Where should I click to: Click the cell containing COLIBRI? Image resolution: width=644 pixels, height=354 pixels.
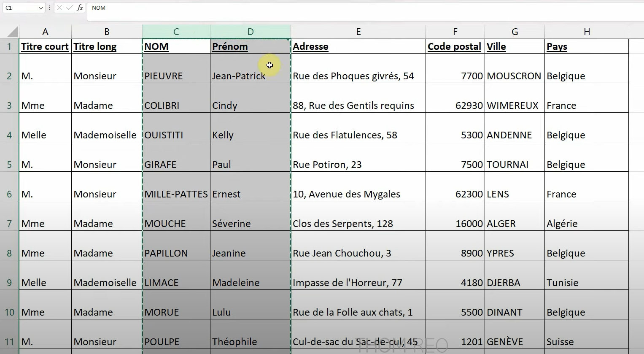176,98
